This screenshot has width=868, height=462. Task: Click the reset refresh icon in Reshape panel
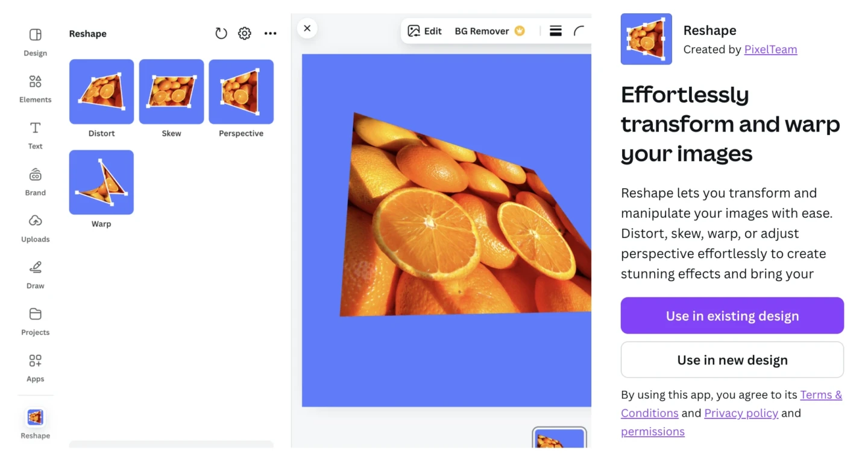pos(221,34)
